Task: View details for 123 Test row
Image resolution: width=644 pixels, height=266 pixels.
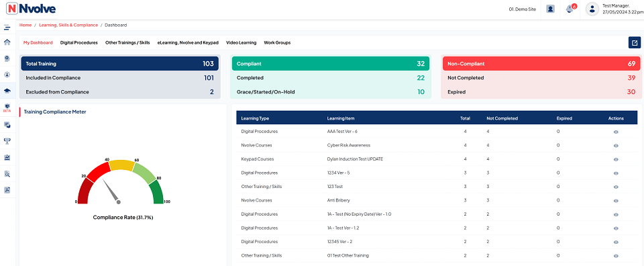Action: pyautogui.click(x=616, y=187)
